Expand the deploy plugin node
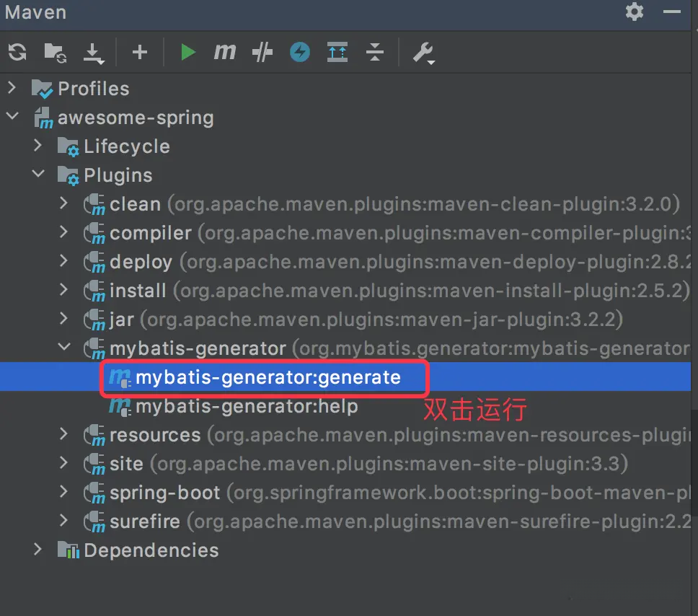 (63, 261)
